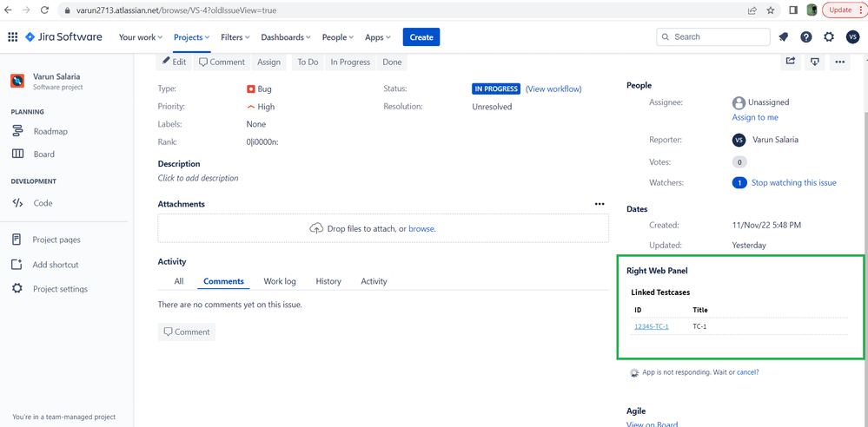The width and height of the screenshot is (868, 427).
Task: Click the export issue icon
Action: [x=815, y=62]
